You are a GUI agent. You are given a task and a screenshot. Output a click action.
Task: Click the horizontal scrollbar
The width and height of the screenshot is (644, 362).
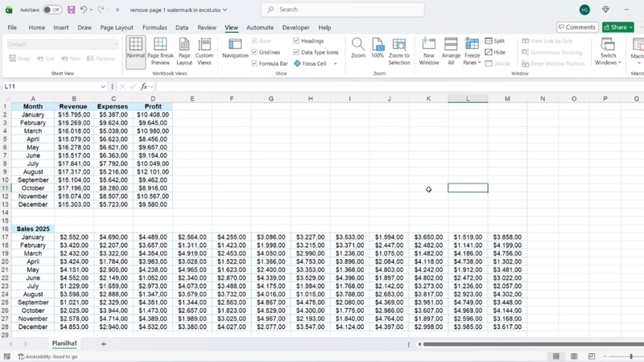(533, 344)
